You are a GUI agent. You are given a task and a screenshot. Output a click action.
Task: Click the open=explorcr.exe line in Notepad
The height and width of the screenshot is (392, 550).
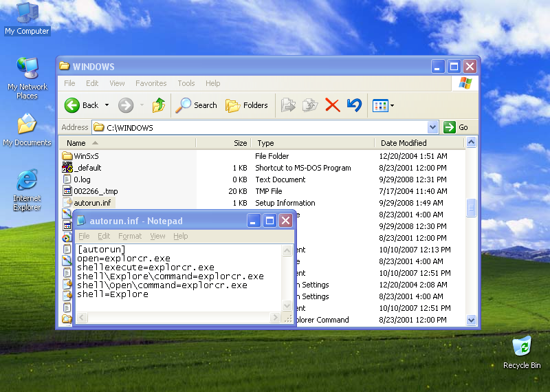point(124,259)
